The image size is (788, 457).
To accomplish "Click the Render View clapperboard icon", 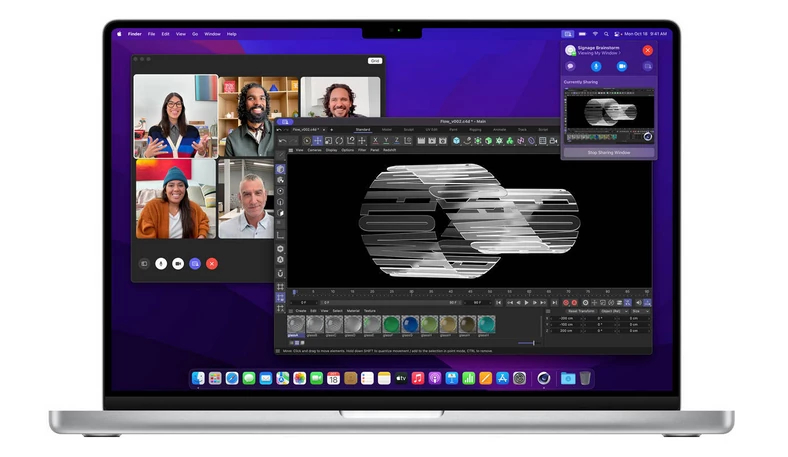I will (x=421, y=141).
